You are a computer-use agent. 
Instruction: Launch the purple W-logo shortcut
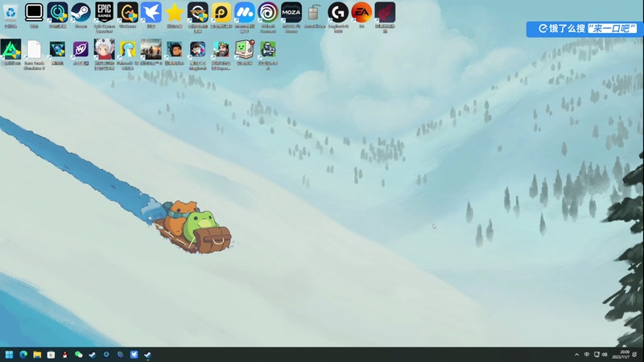click(81, 50)
